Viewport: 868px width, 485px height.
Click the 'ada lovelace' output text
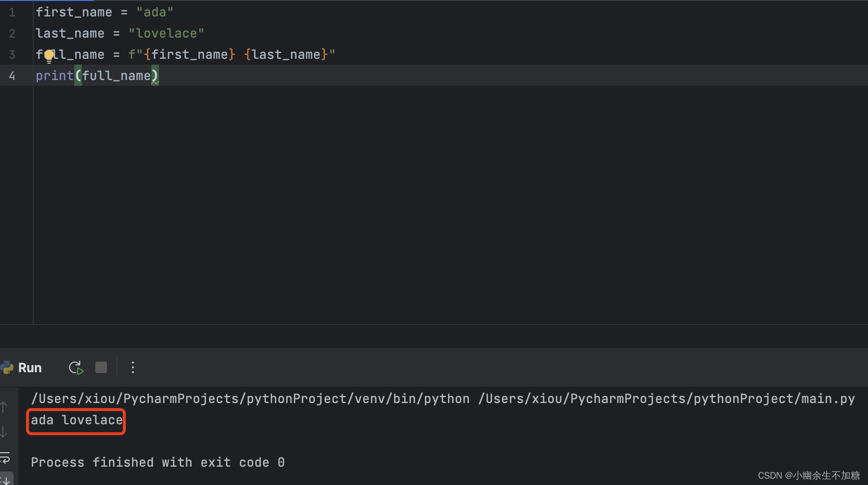point(77,420)
